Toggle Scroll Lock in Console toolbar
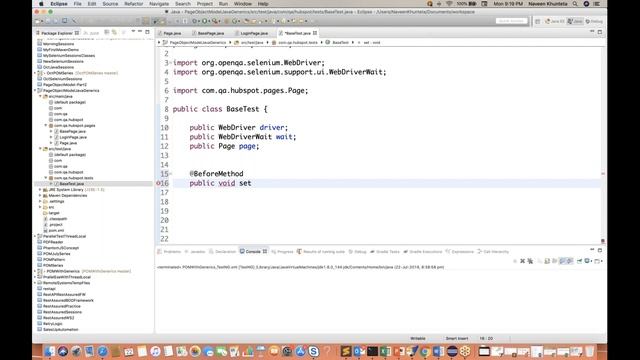 coord(547,261)
